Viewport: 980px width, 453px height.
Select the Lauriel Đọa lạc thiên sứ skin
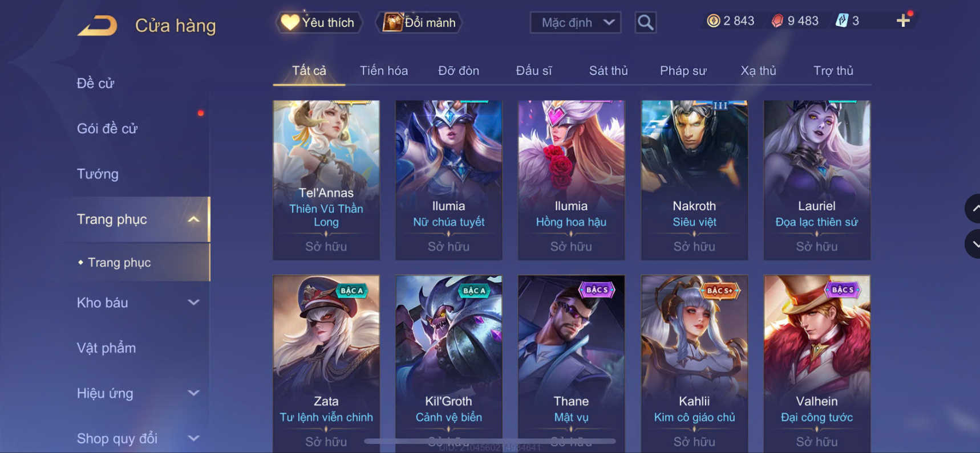tap(817, 180)
